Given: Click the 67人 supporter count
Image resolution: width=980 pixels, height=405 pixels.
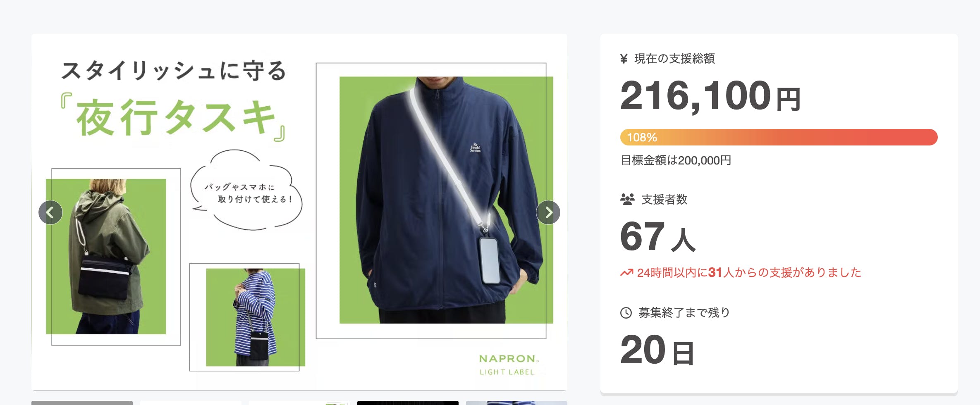Looking at the screenshot, I should point(658,237).
